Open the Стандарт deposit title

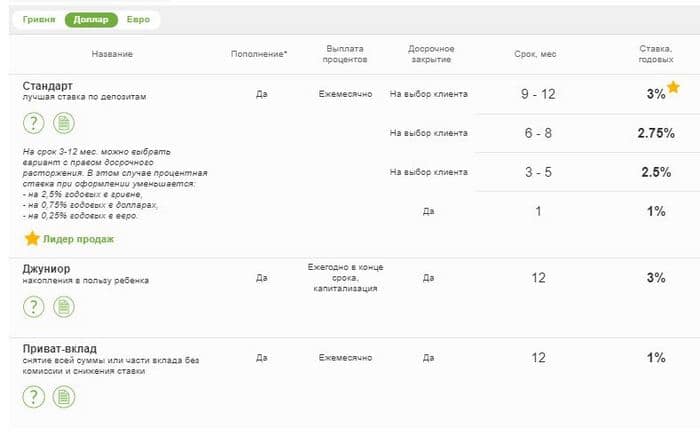pos(48,85)
